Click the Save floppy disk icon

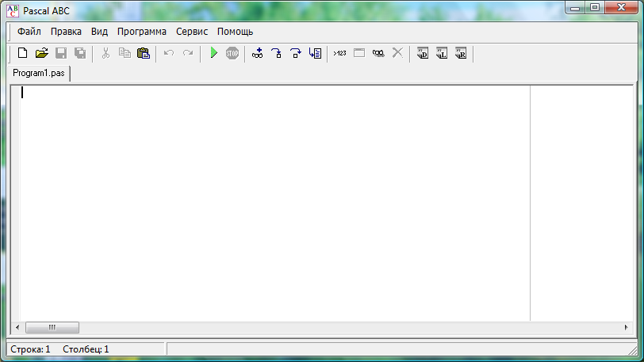(61, 53)
